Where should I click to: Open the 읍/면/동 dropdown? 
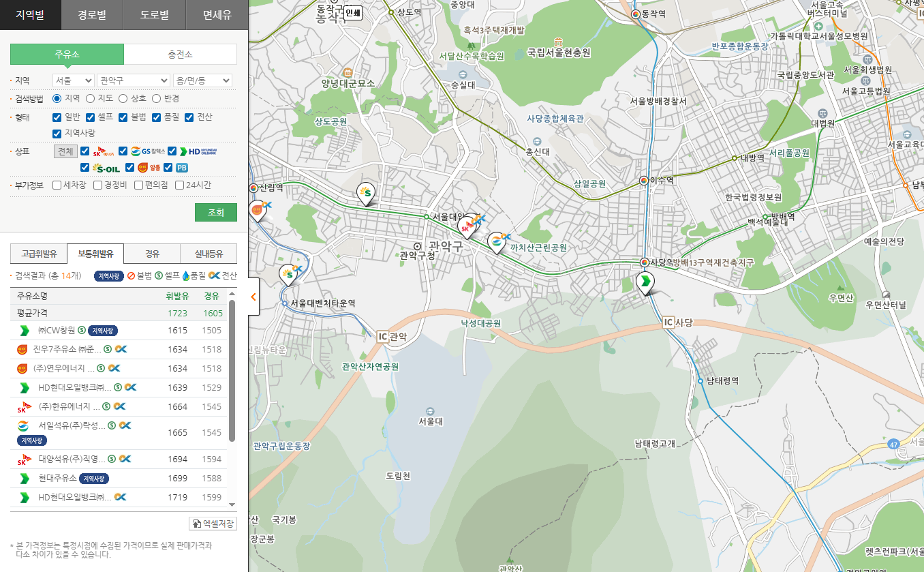pos(202,80)
